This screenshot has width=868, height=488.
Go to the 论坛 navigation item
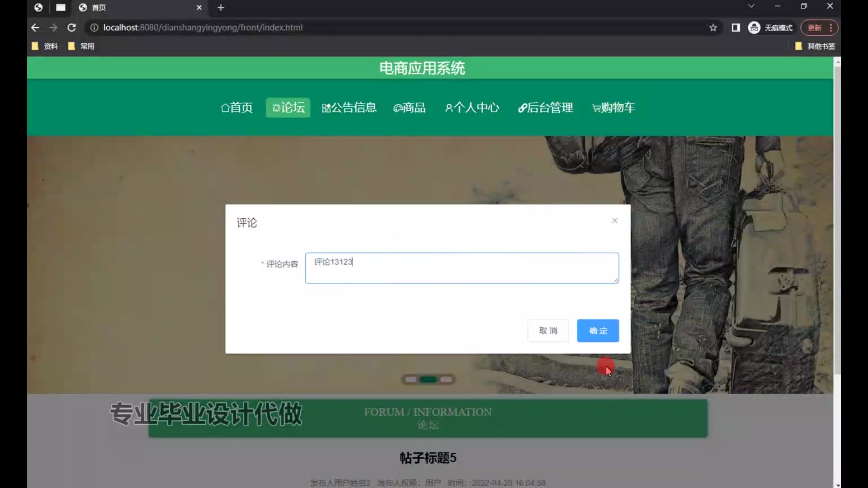click(x=288, y=108)
